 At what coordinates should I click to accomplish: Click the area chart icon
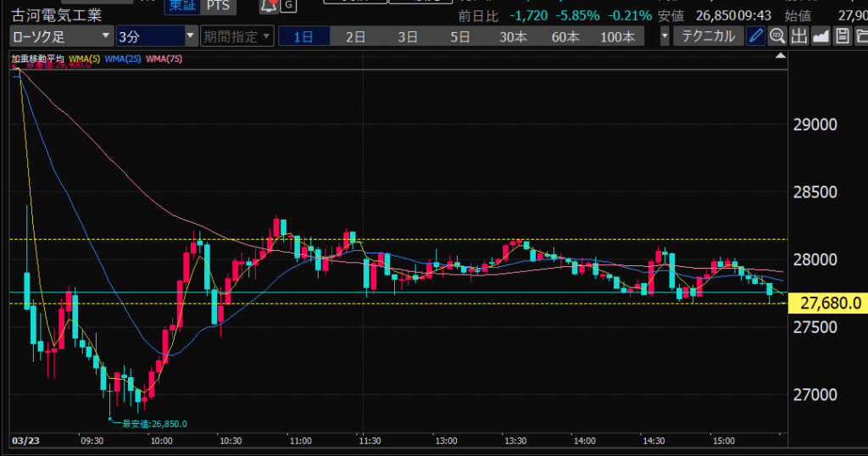pyautogui.click(x=821, y=36)
